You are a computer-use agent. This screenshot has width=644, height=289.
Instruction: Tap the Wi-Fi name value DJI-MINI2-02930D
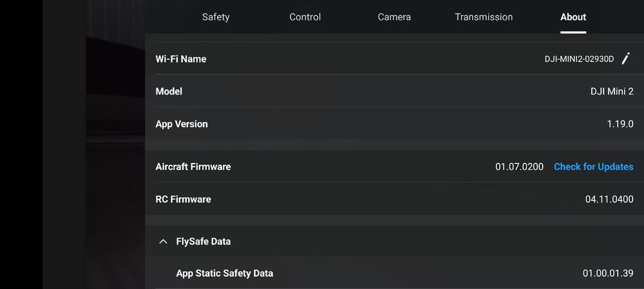coord(579,59)
